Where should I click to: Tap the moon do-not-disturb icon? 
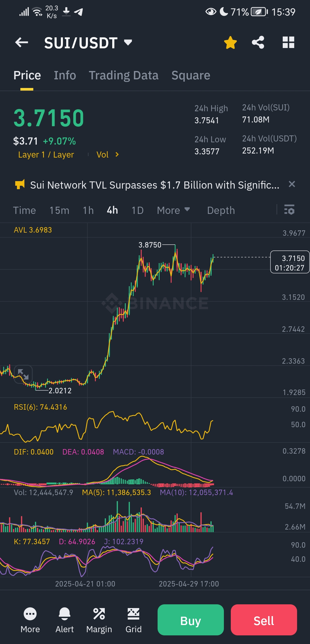click(x=224, y=11)
